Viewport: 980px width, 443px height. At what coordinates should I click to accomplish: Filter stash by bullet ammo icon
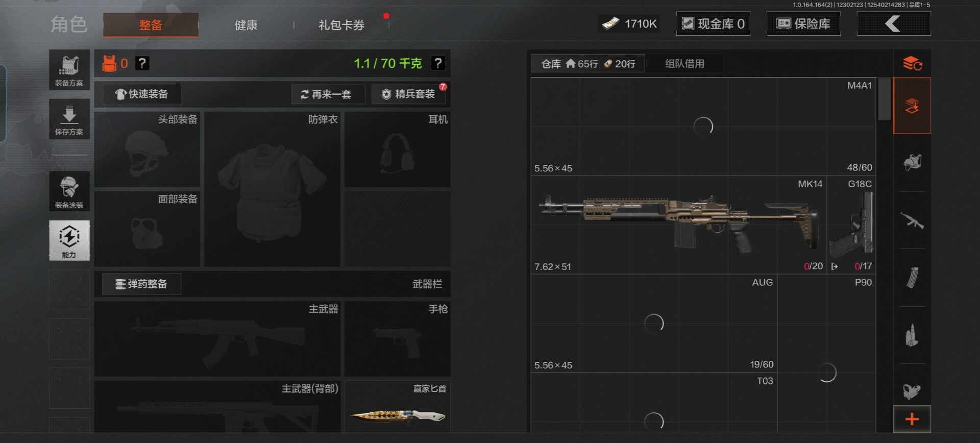pyautogui.click(x=912, y=335)
